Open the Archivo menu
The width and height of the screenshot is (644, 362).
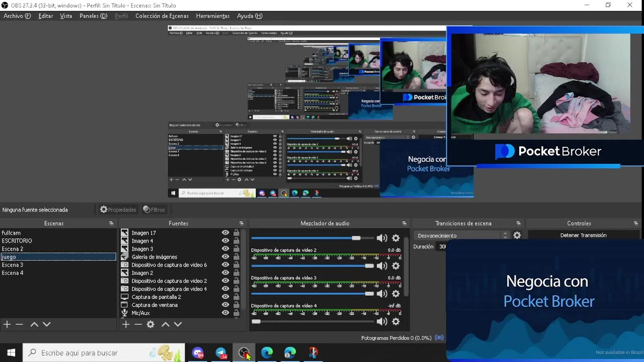(x=17, y=16)
